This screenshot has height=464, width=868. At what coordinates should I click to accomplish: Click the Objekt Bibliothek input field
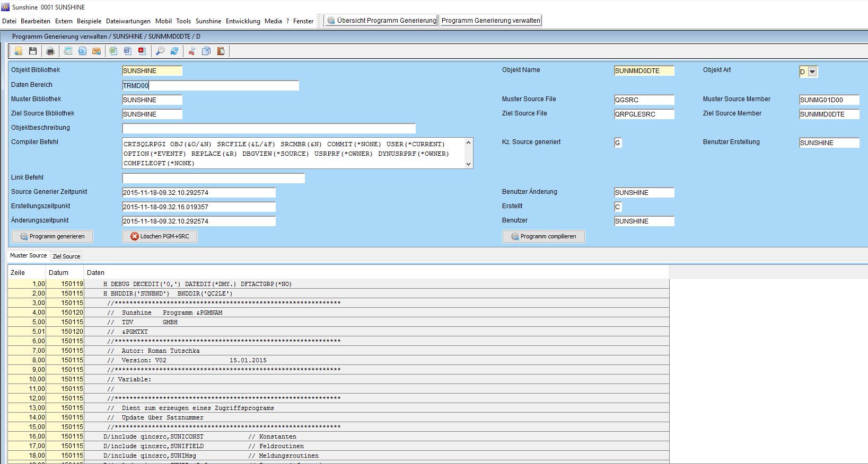coord(152,71)
